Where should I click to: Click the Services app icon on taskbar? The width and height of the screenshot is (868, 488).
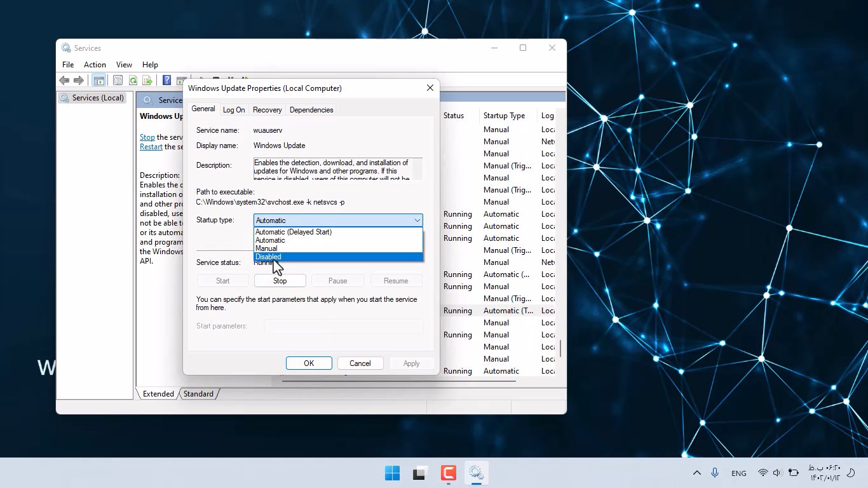pos(476,473)
